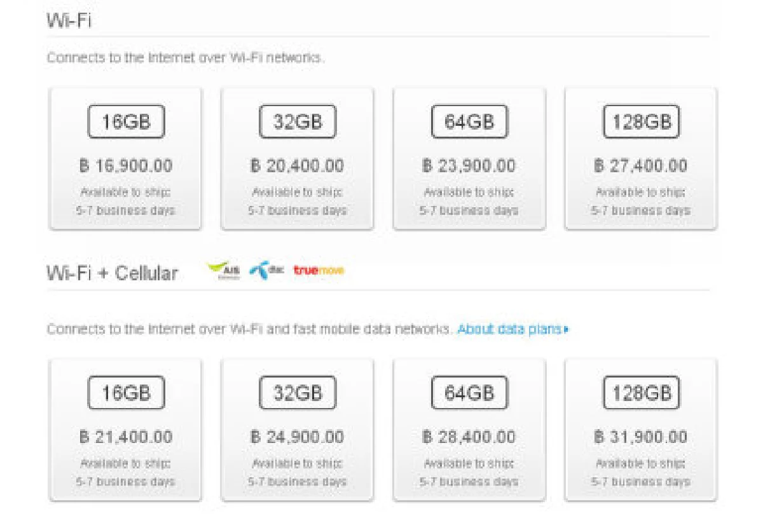This screenshot has height=532, width=763.
Task: Open the About data plans link
Action: [512, 329]
